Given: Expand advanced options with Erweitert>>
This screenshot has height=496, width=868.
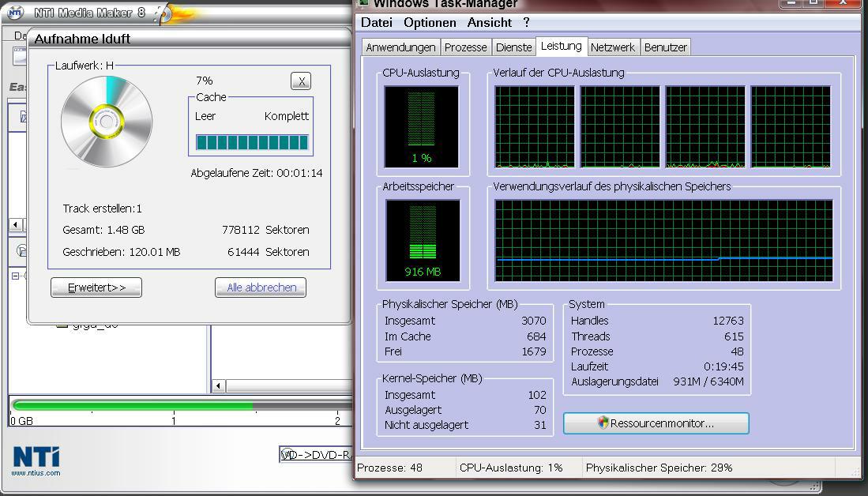Looking at the screenshot, I should point(96,287).
